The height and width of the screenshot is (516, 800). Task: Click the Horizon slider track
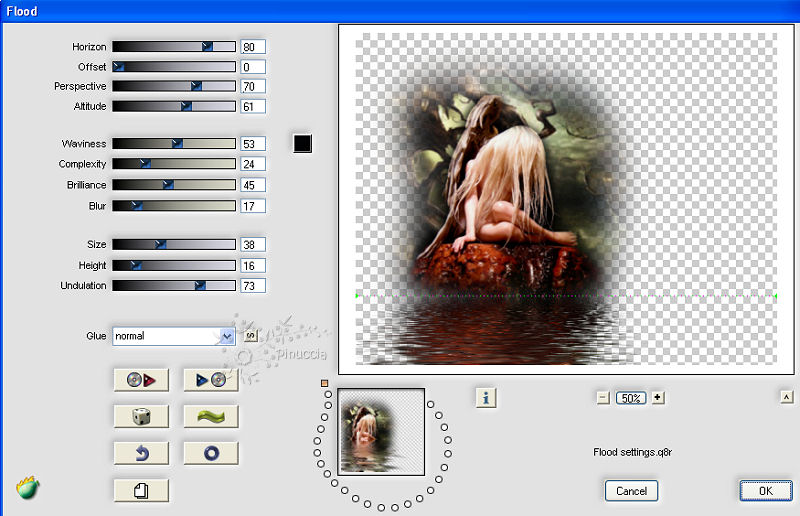point(174,47)
